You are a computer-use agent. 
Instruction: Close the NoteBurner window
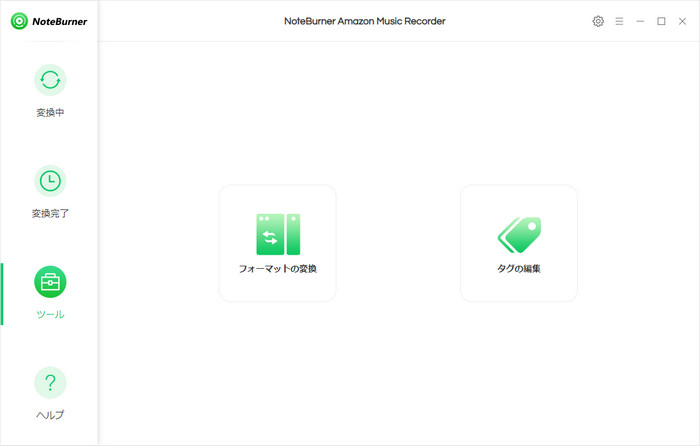682,21
